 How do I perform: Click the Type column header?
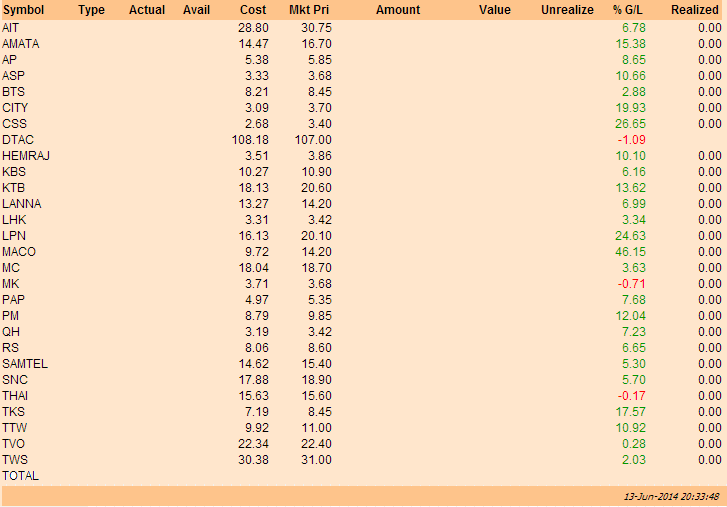(x=91, y=10)
